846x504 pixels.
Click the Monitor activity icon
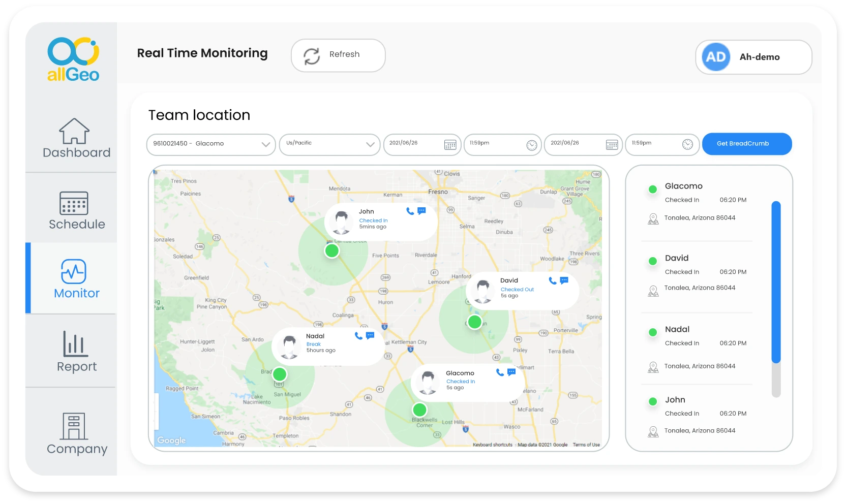click(75, 271)
